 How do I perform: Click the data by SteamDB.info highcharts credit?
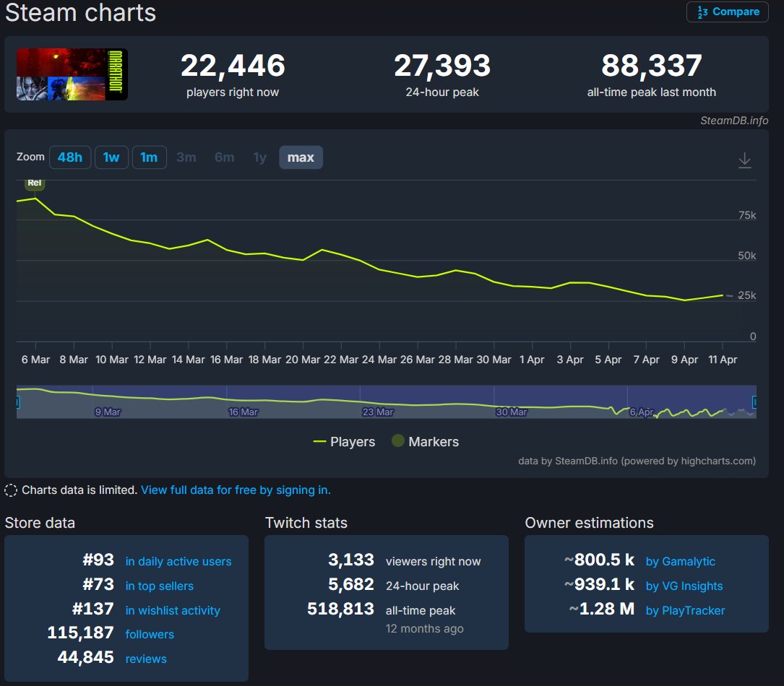637,461
